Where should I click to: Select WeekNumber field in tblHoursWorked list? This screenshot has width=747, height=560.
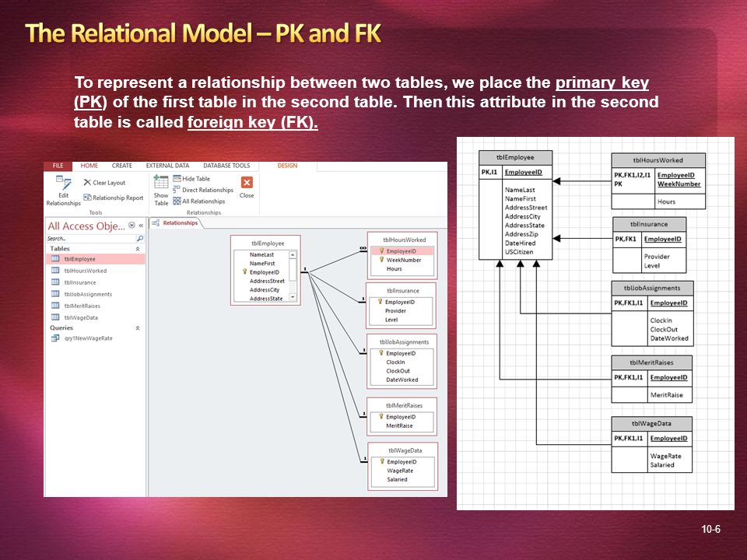(x=404, y=260)
